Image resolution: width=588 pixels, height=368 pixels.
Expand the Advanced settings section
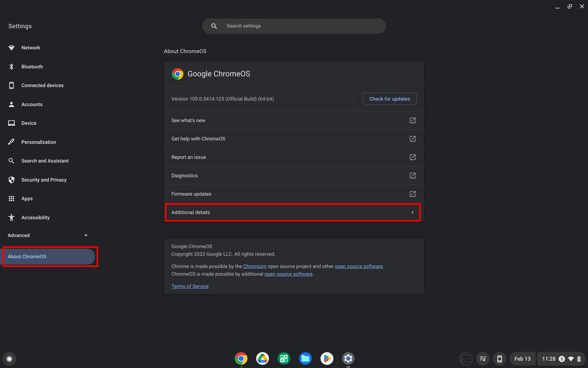click(x=47, y=235)
